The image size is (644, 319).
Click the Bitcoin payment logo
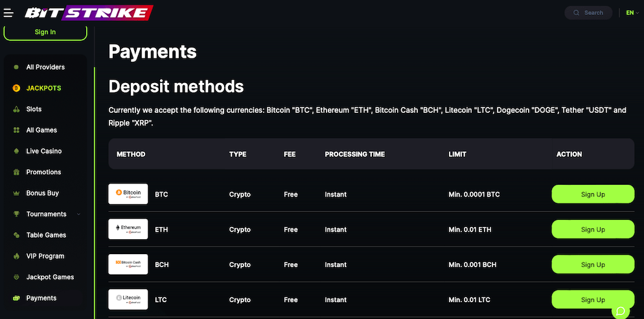(x=128, y=194)
